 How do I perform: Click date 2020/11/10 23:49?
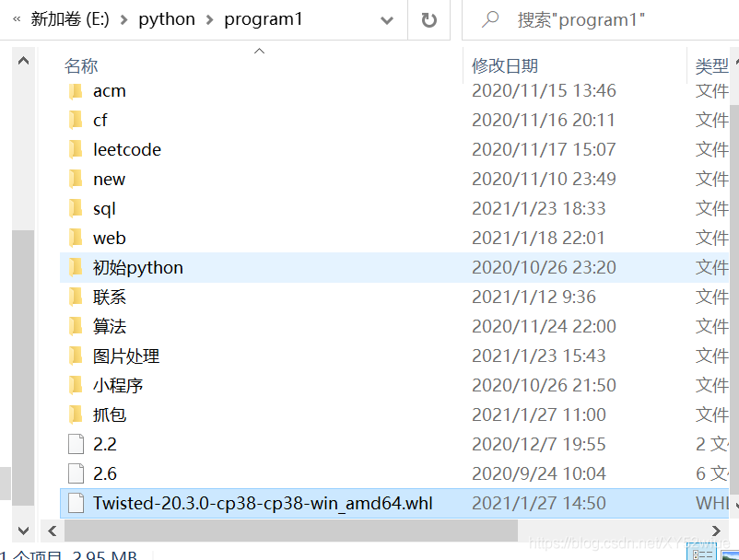[x=544, y=179]
